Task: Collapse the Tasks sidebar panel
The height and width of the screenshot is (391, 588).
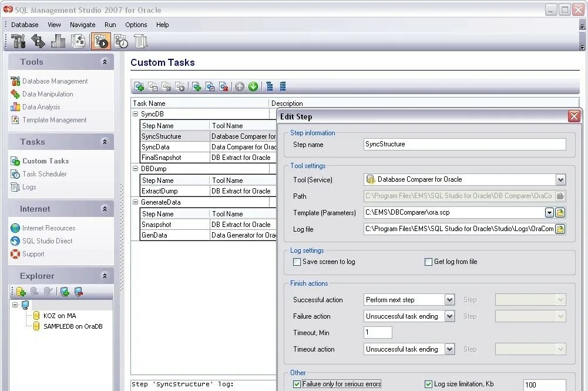Action: 105,142
